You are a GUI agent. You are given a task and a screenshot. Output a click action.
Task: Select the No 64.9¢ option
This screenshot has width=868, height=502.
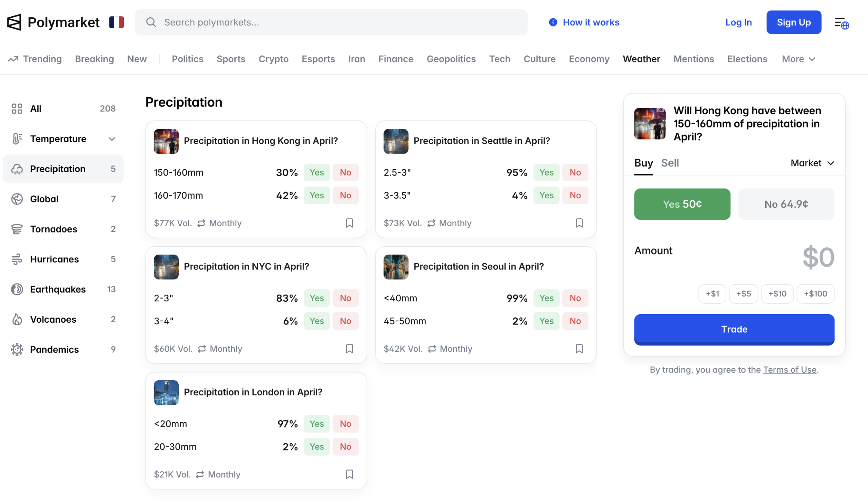coord(786,204)
